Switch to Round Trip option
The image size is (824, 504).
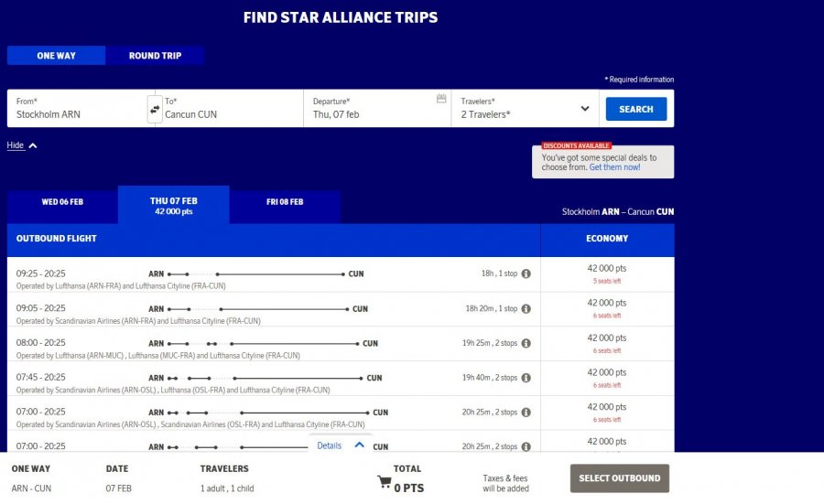(155, 56)
